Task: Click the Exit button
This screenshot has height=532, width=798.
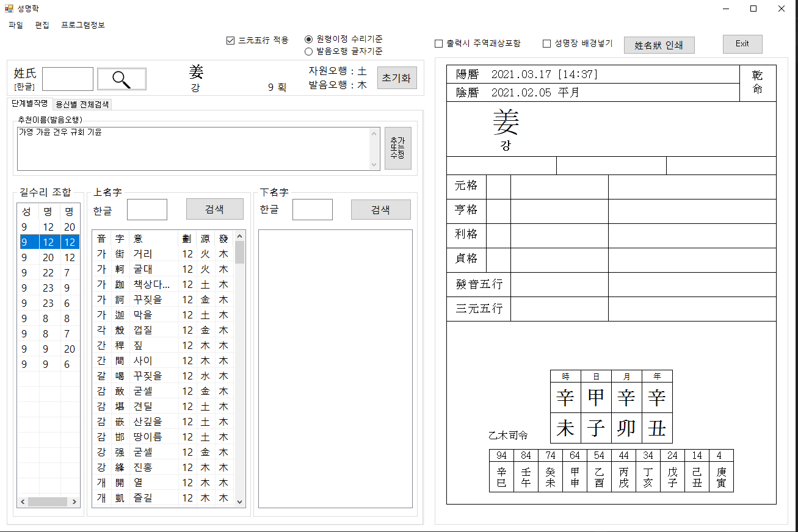Action: click(x=742, y=44)
